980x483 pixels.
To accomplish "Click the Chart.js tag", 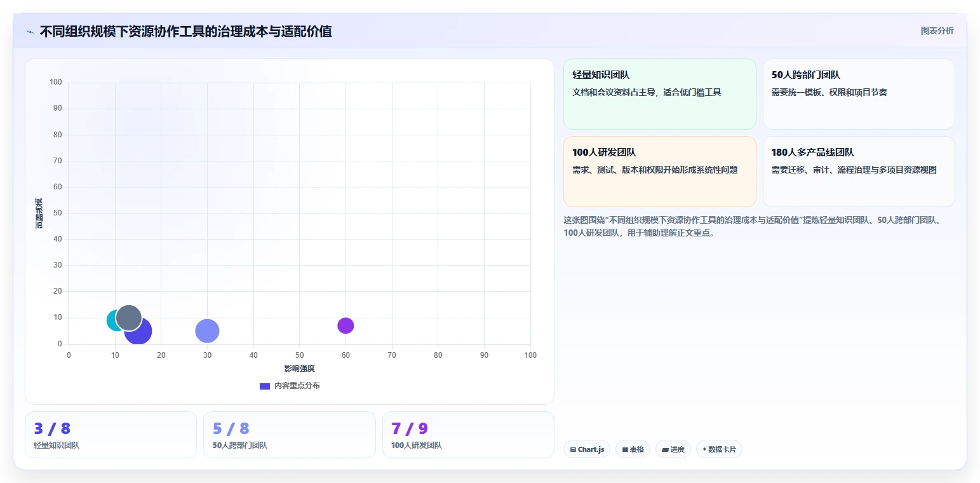I will coord(587,449).
